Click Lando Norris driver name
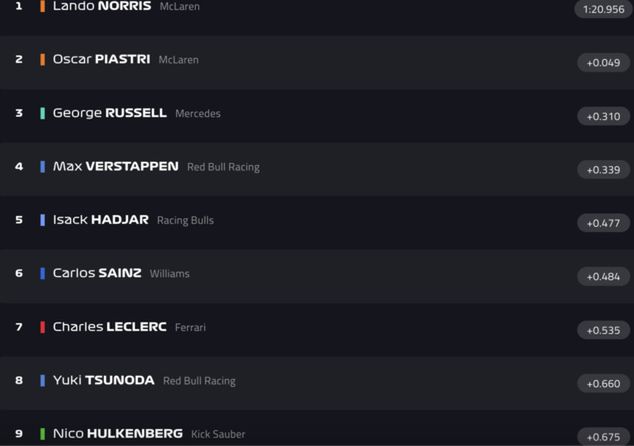 102,6
